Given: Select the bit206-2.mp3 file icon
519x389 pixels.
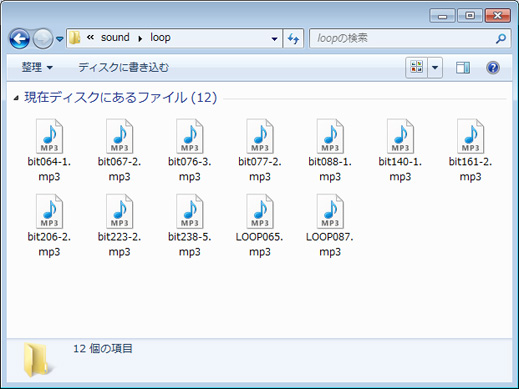Looking at the screenshot, I should pos(49,211).
